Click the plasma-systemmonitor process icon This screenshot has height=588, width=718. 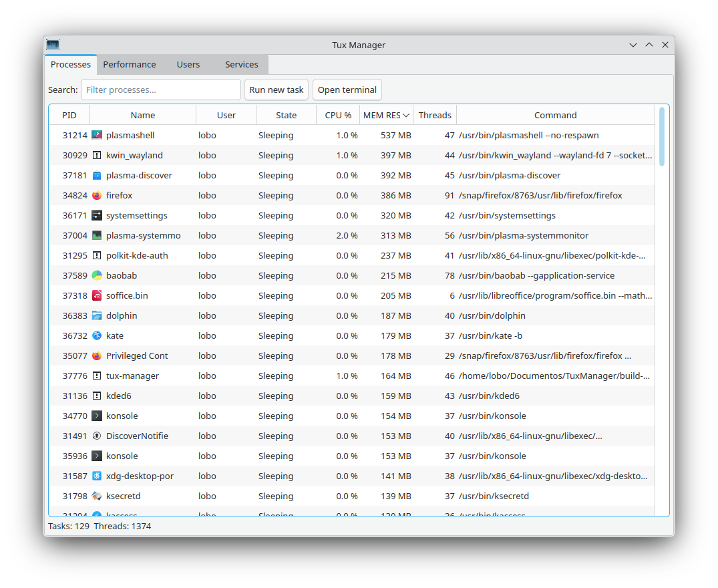tap(97, 235)
